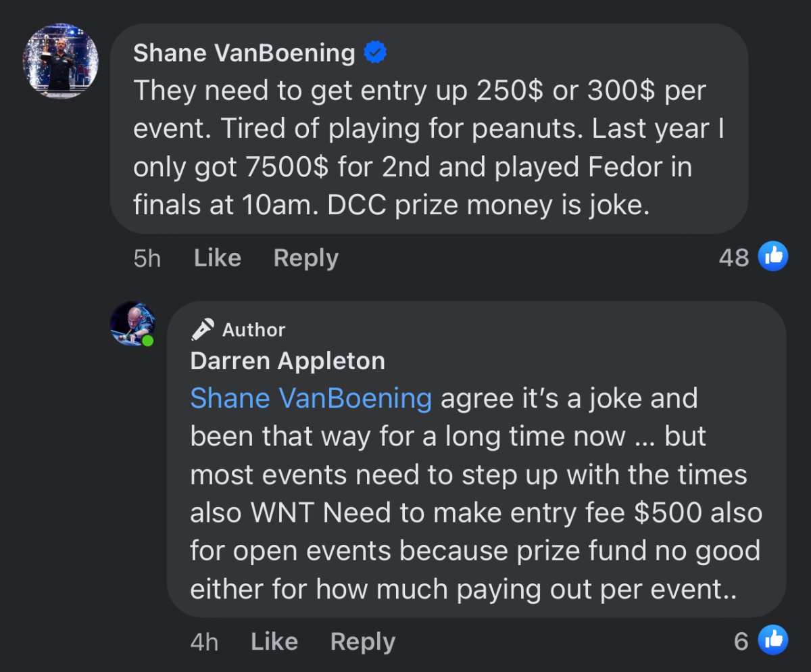
Task: Click the thumbs-up reaction icon next to 48
Action: pyautogui.click(x=773, y=257)
